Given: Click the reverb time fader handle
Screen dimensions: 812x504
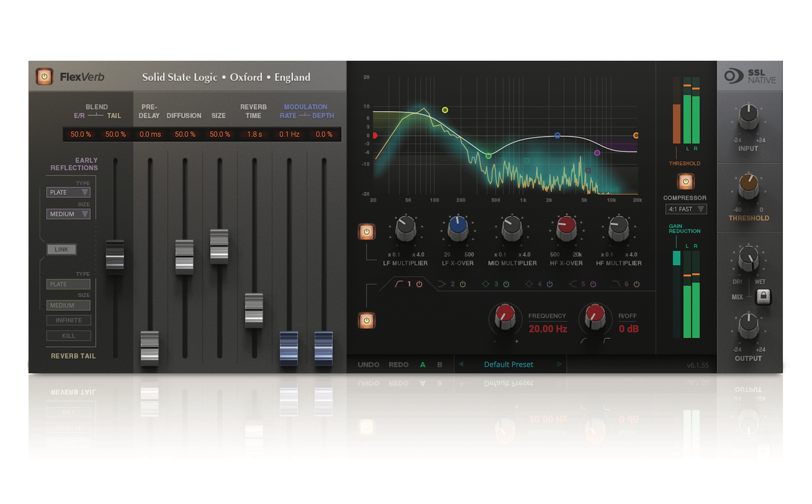Looking at the screenshot, I should (254, 310).
